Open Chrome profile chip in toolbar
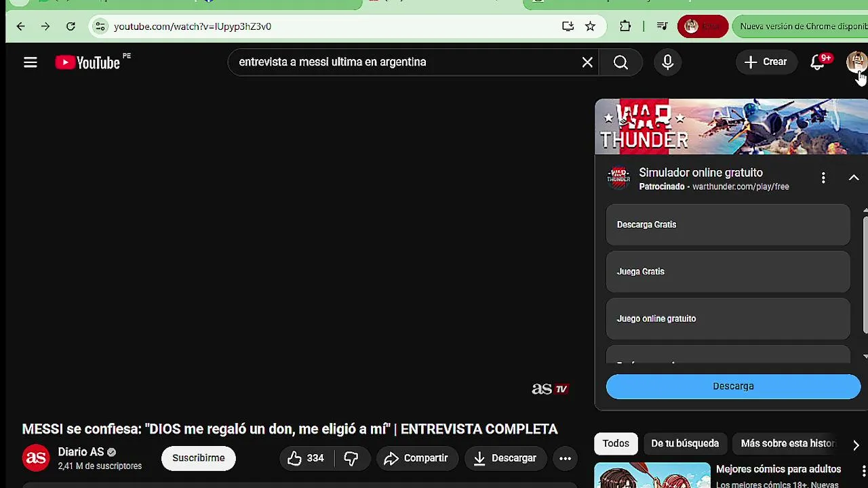The width and height of the screenshot is (868, 488). point(703,26)
